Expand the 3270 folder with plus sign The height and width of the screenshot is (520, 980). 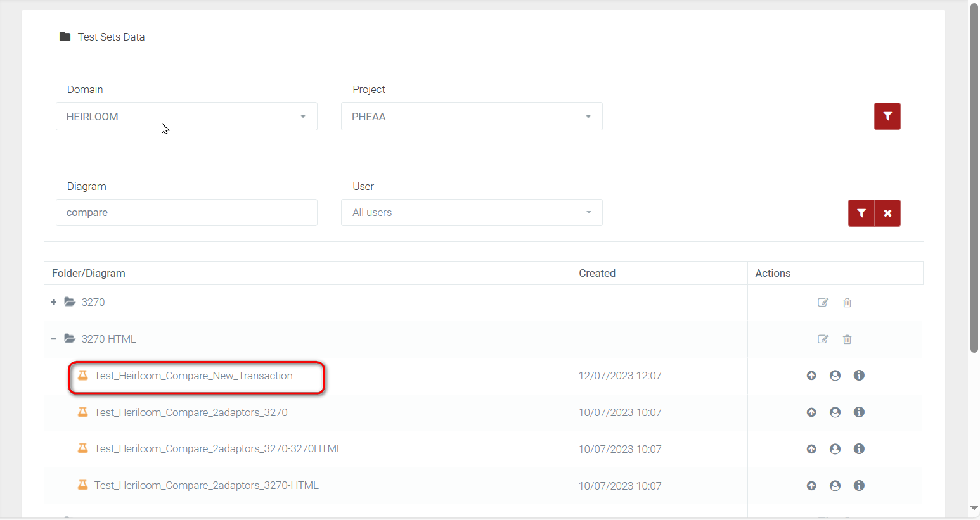pyautogui.click(x=54, y=303)
